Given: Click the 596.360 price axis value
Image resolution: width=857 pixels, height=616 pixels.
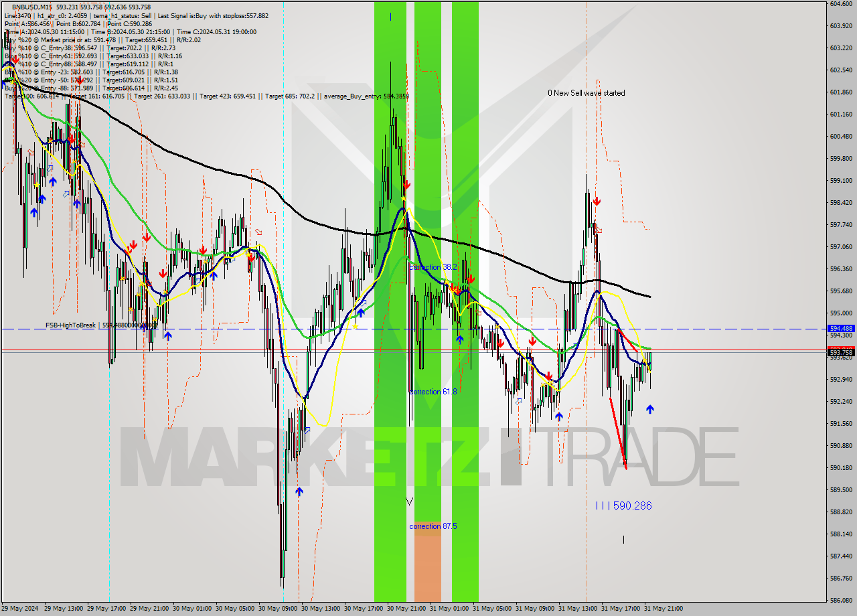Looking at the screenshot, I should (x=840, y=269).
